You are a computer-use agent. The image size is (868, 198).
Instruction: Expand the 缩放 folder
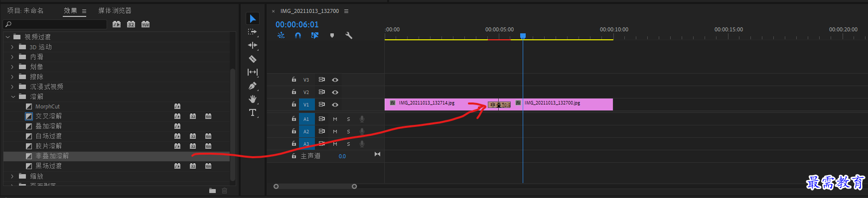12,176
